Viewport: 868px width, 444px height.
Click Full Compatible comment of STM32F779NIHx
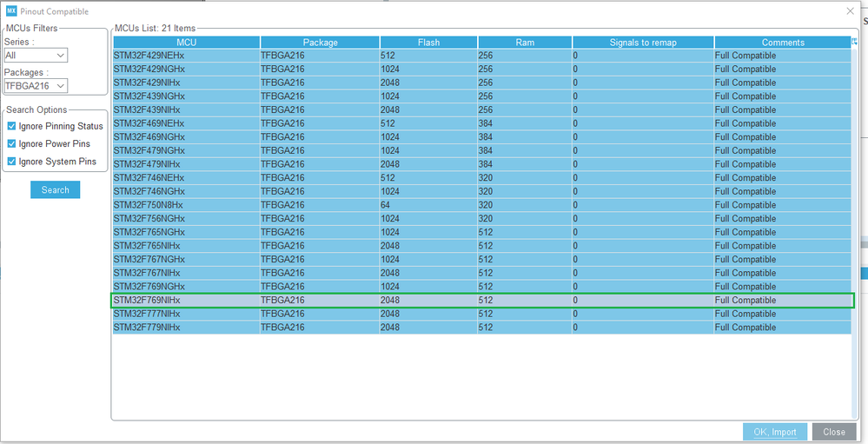[745, 328]
